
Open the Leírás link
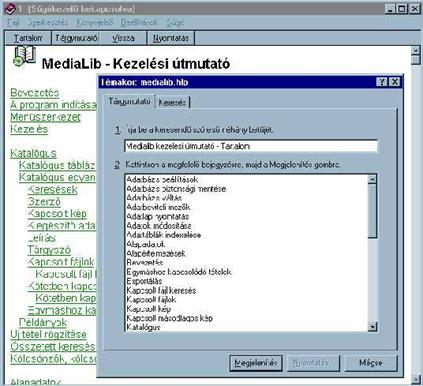[42, 238]
